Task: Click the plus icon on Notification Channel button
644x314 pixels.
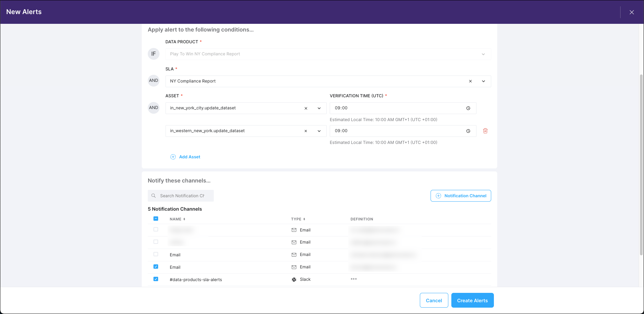Action: point(438,196)
